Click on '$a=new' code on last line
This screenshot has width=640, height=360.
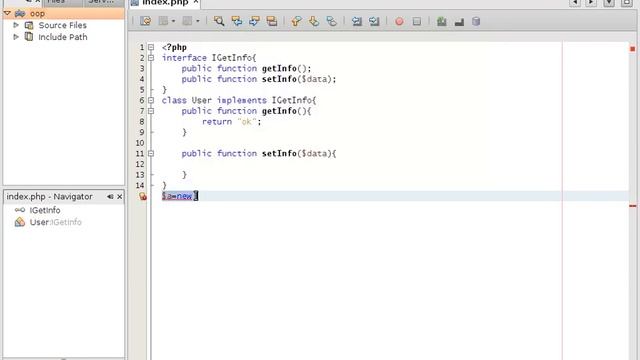click(x=177, y=196)
